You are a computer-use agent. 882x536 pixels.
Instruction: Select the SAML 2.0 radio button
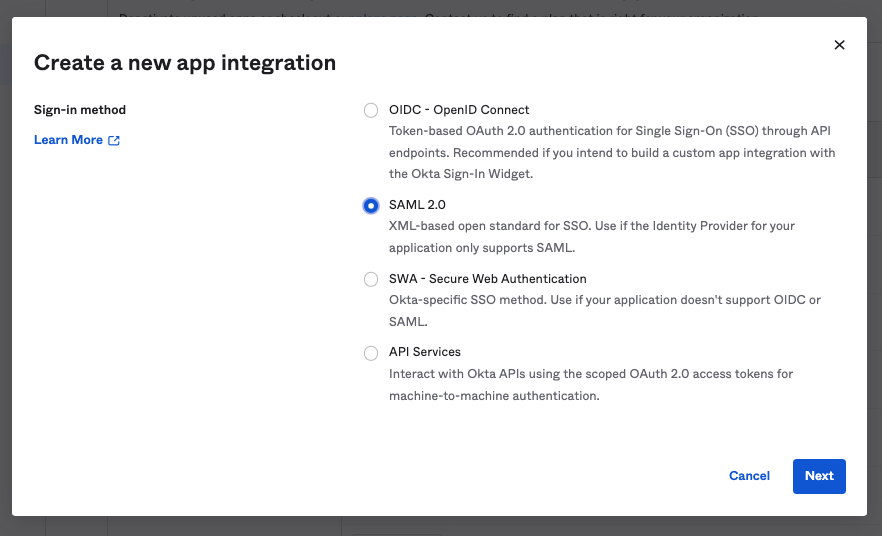tap(371, 205)
